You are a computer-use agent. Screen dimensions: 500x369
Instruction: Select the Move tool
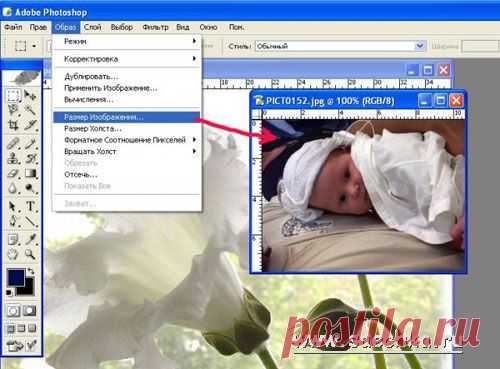[30, 96]
